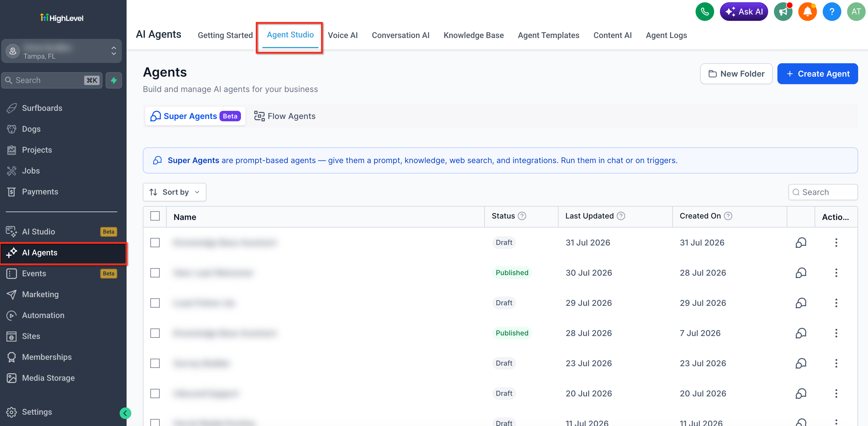Open the megaphone announcements icon
The height and width of the screenshot is (426, 868).
783,12
